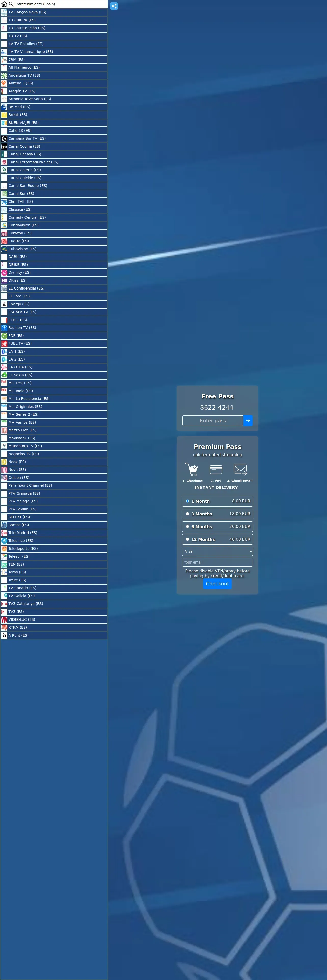327x980 pixels.
Task: Submit the free pass arrow button
Action: [x=248, y=420]
